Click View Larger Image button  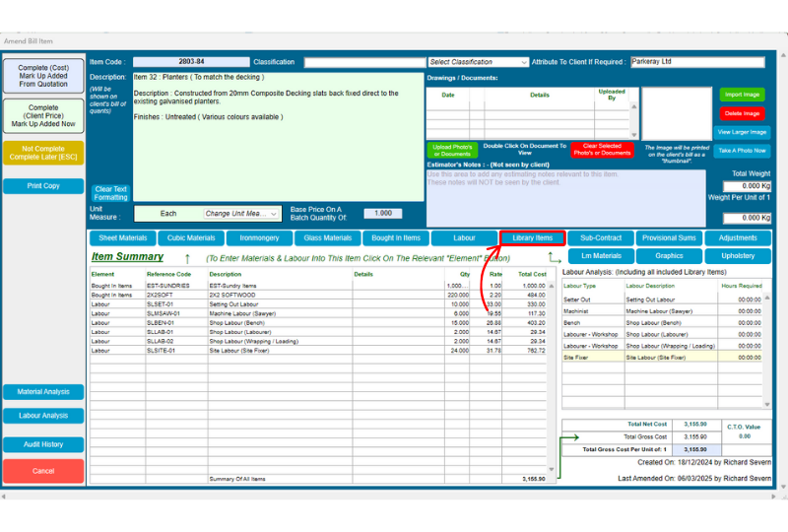(741, 131)
